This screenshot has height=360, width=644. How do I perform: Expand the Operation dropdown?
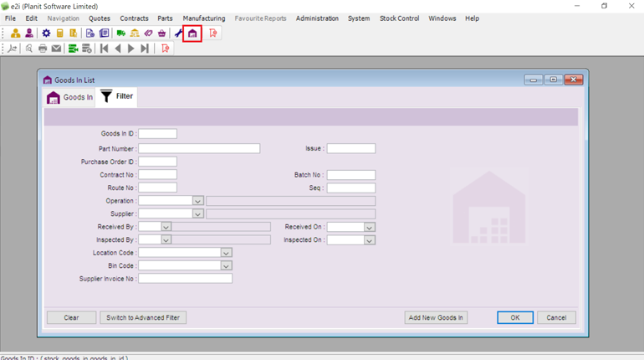197,201
